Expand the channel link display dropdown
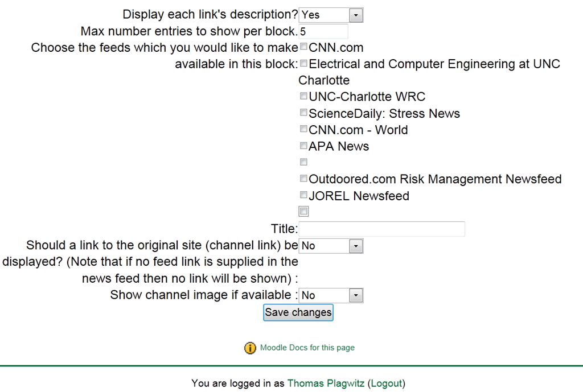This screenshot has height=392, width=583. tap(331, 246)
